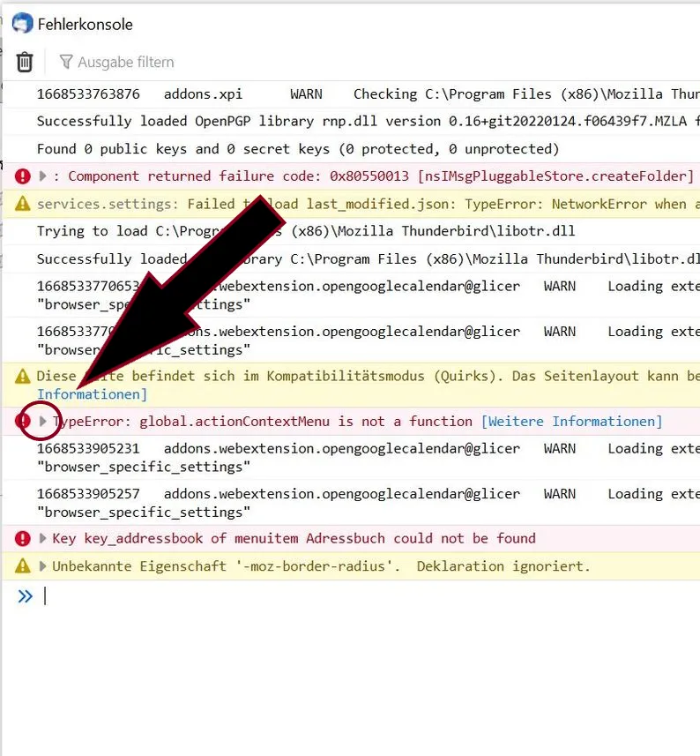Viewport: 700px width, 756px height.
Task: Select the 'Trying to load libotr.dll' line
Action: pyautogui.click(x=351, y=231)
